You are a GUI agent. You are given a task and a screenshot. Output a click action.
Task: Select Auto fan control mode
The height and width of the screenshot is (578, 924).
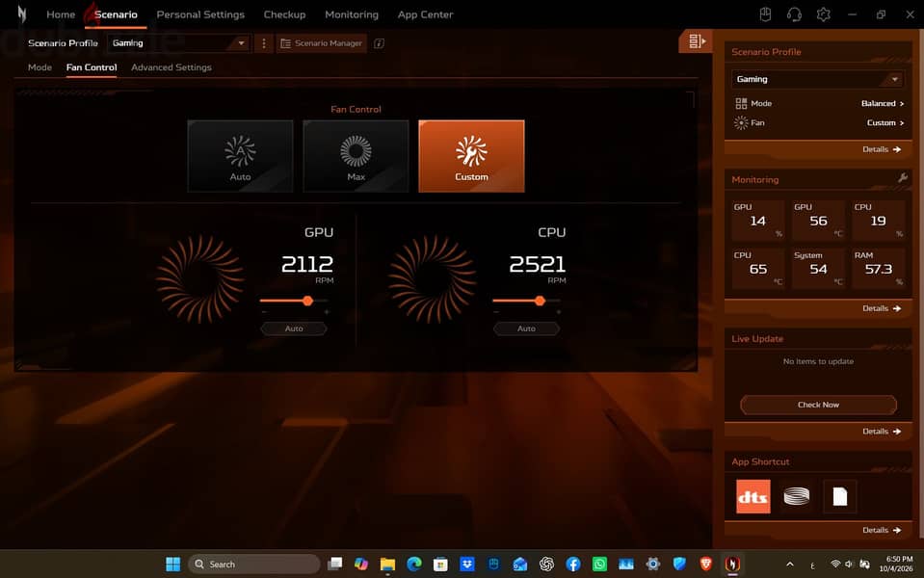click(x=240, y=156)
